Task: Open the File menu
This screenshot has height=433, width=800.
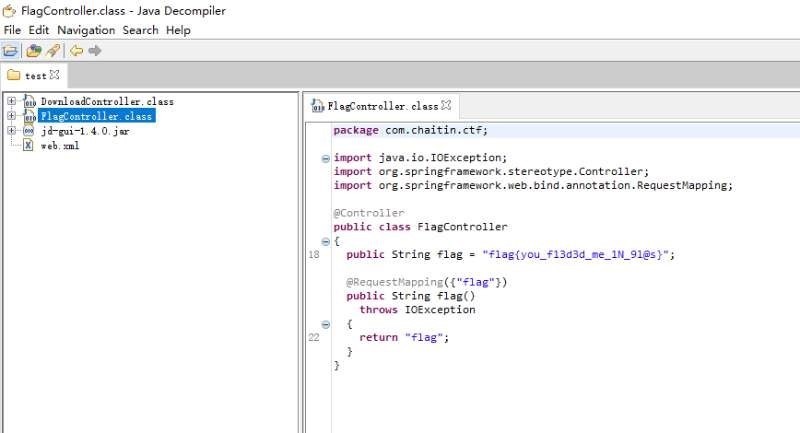Action: coord(12,30)
